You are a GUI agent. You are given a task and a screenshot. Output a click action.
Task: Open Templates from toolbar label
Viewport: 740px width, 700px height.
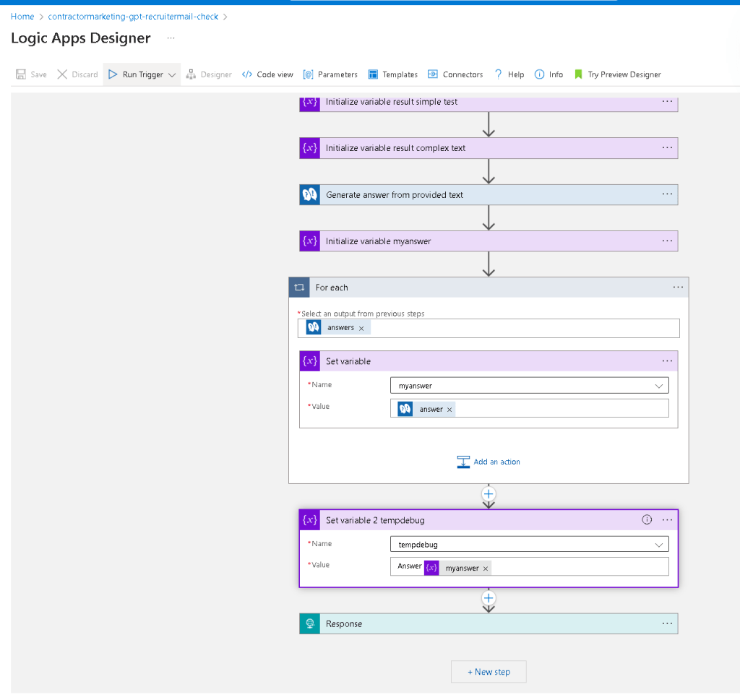[x=400, y=74]
